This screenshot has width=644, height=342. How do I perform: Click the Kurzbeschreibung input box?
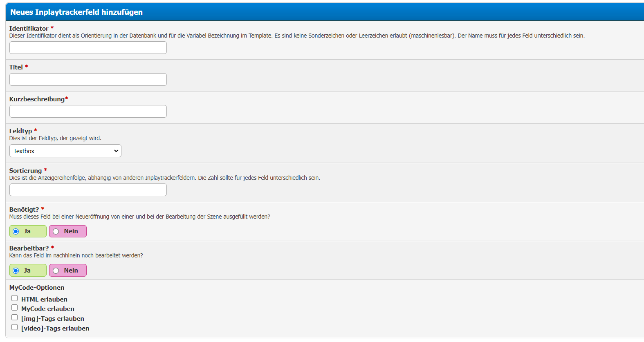[x=88, y=112]
